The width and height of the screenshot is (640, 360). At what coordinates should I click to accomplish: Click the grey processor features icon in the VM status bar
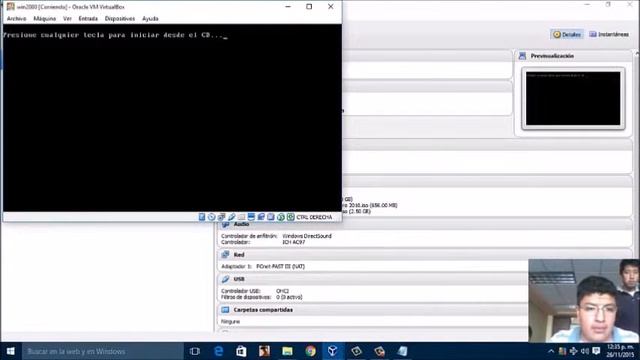pyautogui.click(x=271, y=217)
